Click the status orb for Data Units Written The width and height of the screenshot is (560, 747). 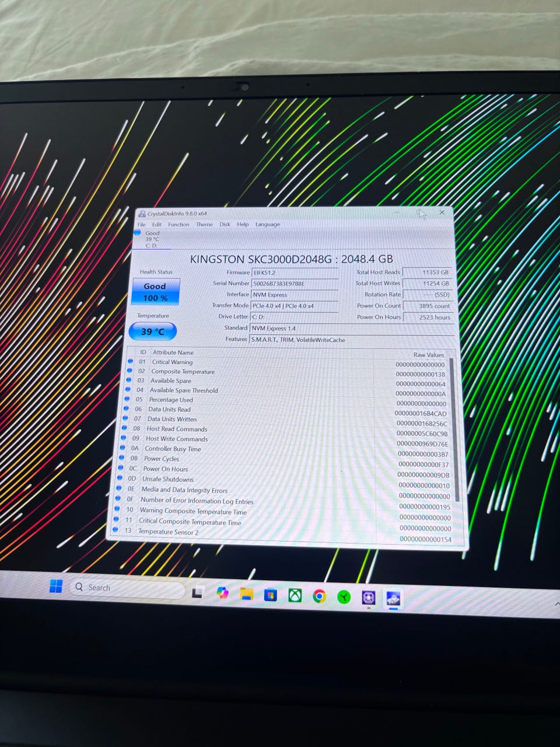pos(126,418)
